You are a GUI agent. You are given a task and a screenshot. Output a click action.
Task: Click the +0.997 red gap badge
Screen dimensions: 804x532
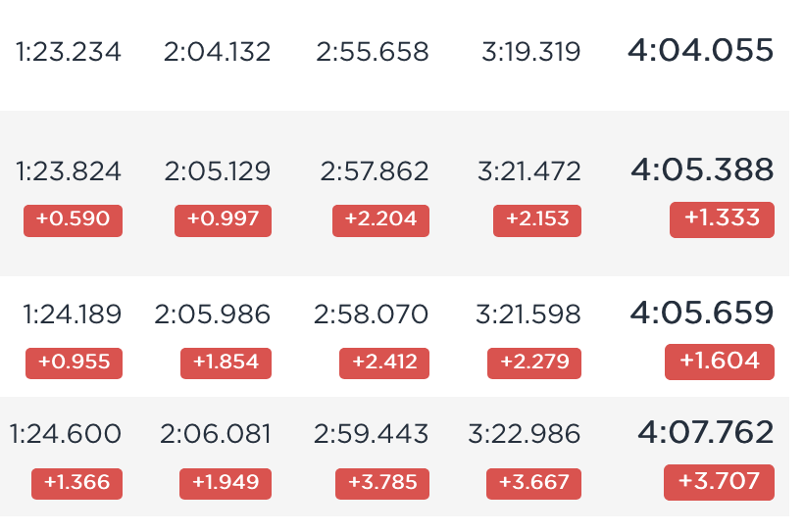click(x=223, y=220)
